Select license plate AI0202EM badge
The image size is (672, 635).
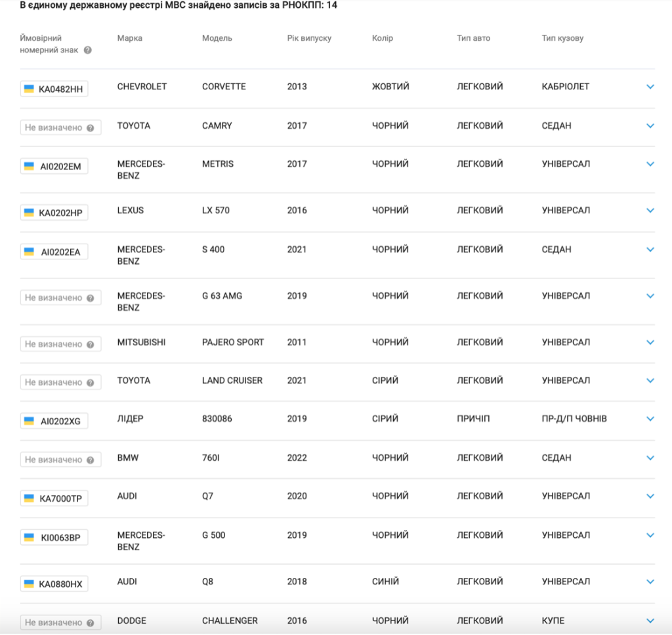[54, 166]
